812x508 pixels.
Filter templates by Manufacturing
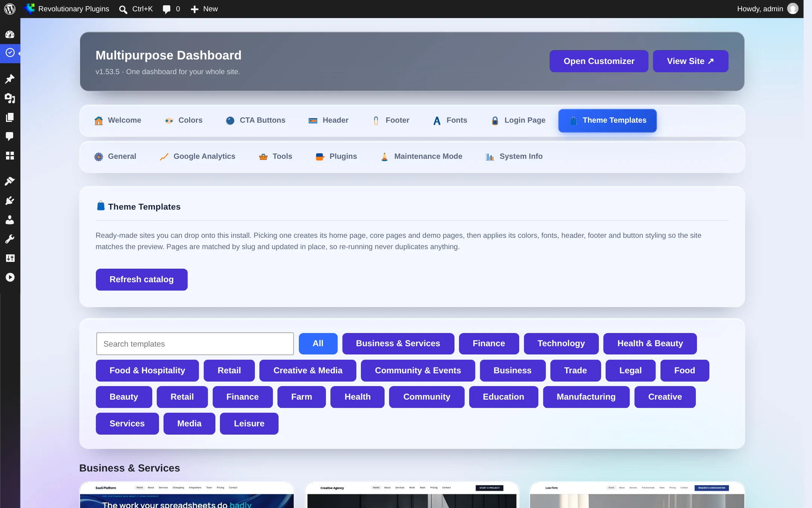tap(586, 397)
